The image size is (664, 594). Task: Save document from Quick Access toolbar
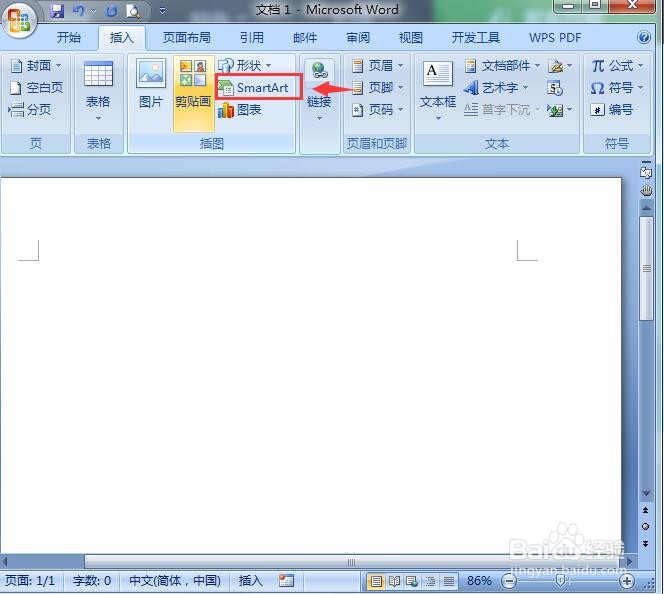(x=57, y=11)
